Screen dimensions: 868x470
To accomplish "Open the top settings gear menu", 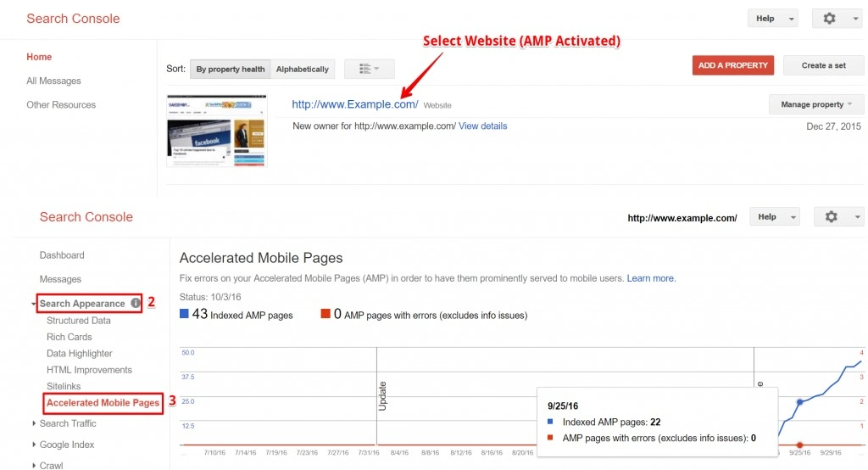I will point(837,19).
